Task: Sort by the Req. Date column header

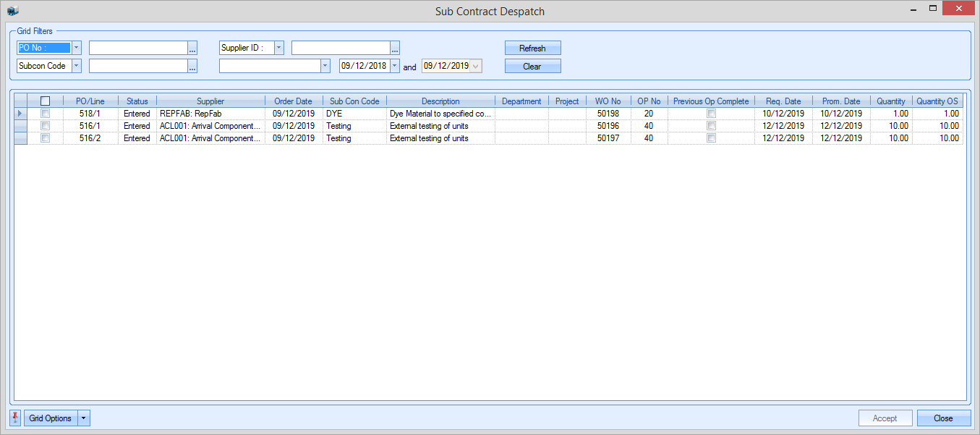Action: tap(783, 101)
